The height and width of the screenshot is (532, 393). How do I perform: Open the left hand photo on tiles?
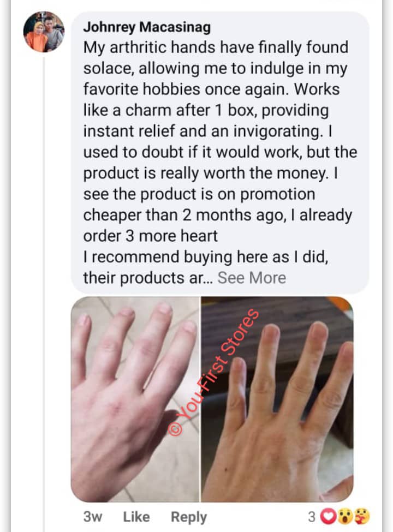coord(135,399)
